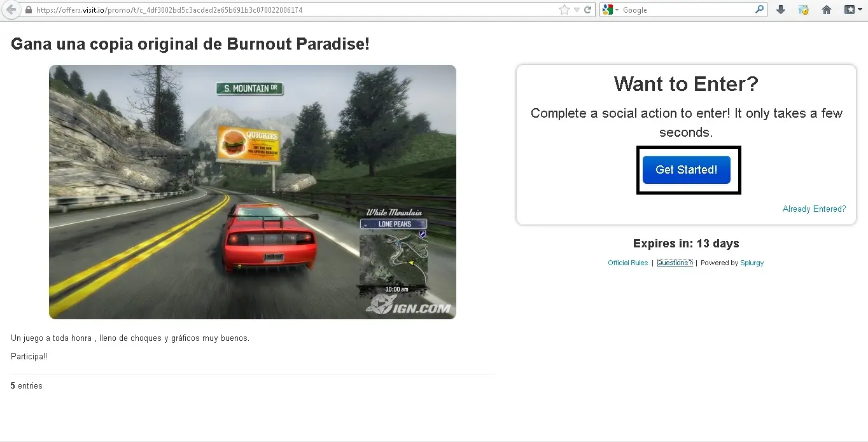
Task: Open the bookmarks menu button
Action: (853, 10)
